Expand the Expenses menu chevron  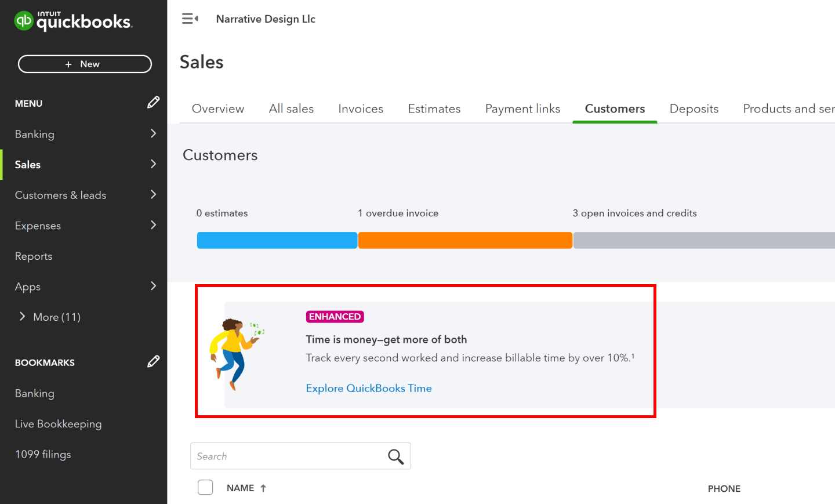point(153,225)
